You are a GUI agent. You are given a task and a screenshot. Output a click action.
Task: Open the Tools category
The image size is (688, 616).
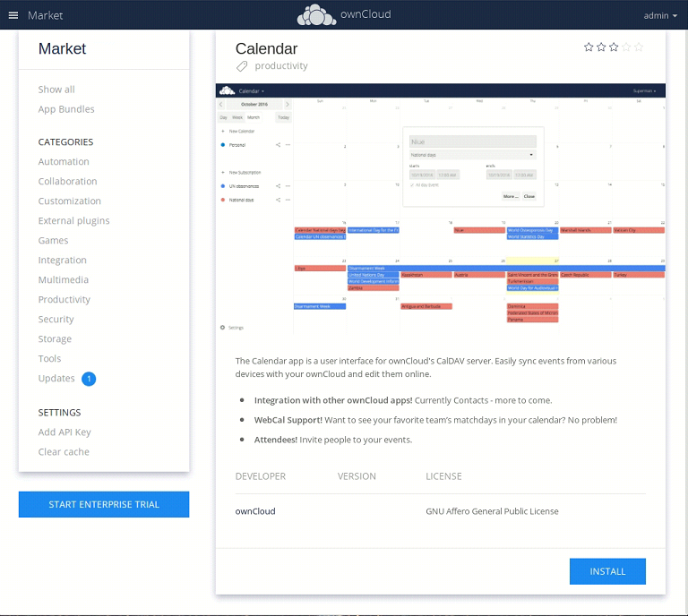tap(49, 359)
